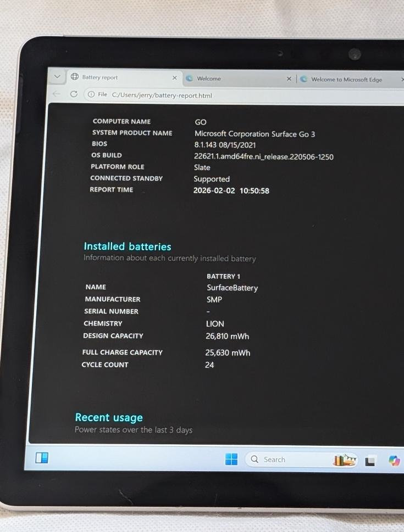404x532 pixels.
Task: Select the cycle count value 24
Action: pos(209,365)
